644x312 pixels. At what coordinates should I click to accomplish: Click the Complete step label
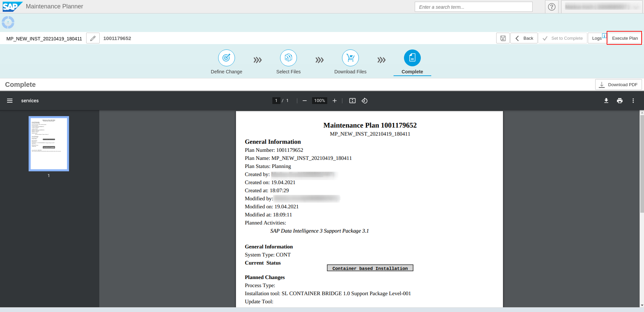point(412,72)
